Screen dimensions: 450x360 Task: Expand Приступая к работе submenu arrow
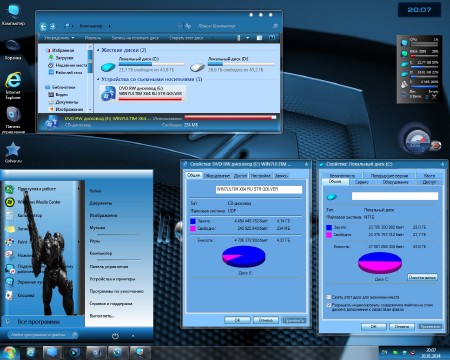click(79, 189)
